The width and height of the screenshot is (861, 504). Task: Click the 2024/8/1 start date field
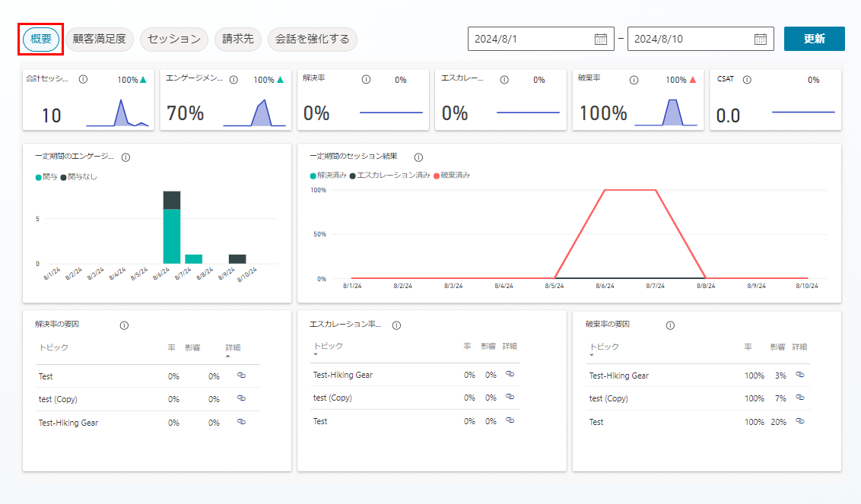[x=529, y=39]
